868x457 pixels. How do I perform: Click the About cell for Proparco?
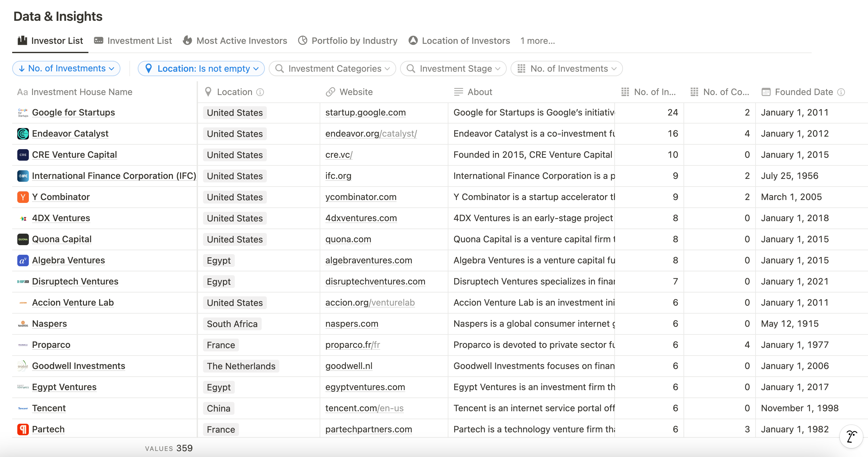pos(531,345)
